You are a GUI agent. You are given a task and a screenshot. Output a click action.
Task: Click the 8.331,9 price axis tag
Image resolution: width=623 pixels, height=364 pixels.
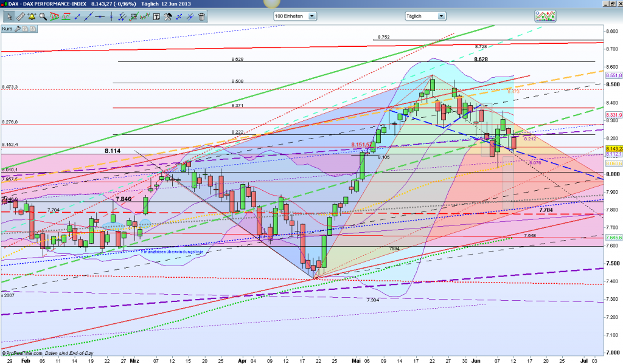pyautogui.click(x=614, y=115)
